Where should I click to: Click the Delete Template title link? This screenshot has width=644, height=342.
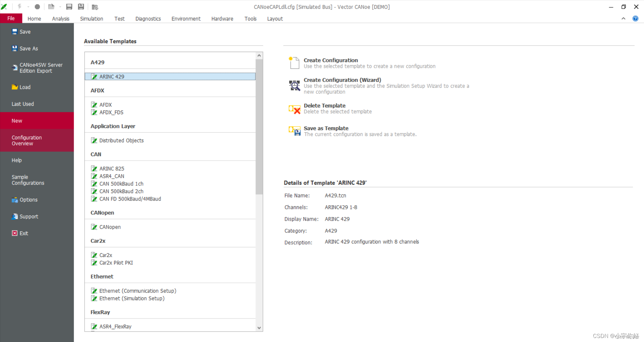coord(325,105)
